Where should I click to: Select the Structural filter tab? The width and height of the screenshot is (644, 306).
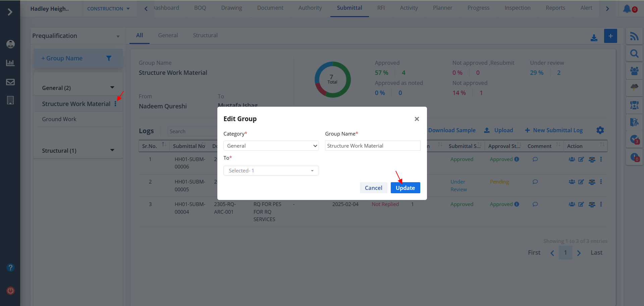coord(205,36)
